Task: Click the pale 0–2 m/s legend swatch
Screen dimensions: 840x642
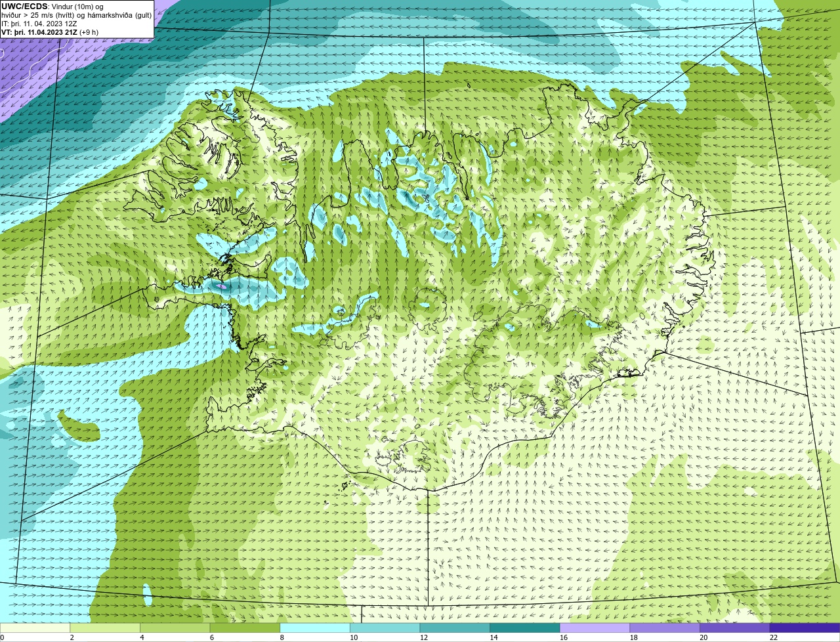Action: click(x=35, y=628)
